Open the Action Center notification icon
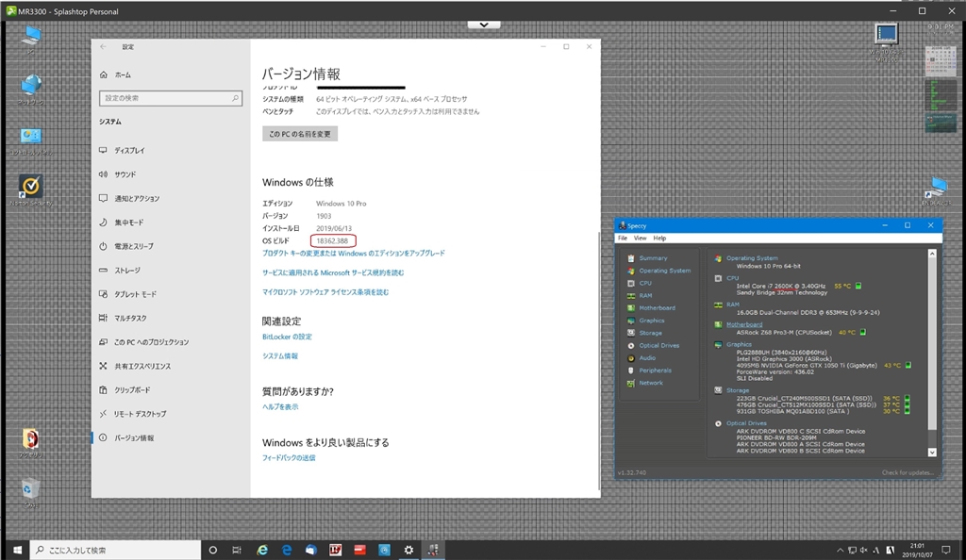Screen dimensions: 966x560 (945, 551)
